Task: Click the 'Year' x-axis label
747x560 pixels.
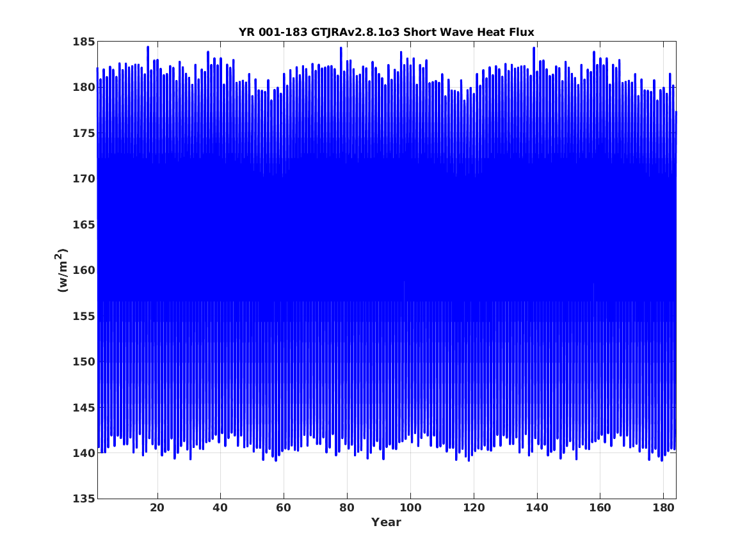Action: pyautogui.click(x=387, y=522)
